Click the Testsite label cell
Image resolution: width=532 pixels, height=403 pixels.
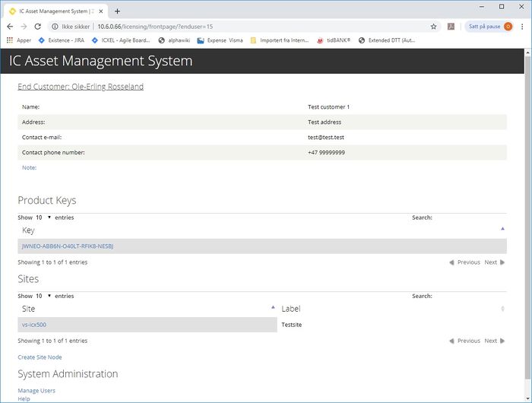291,325
